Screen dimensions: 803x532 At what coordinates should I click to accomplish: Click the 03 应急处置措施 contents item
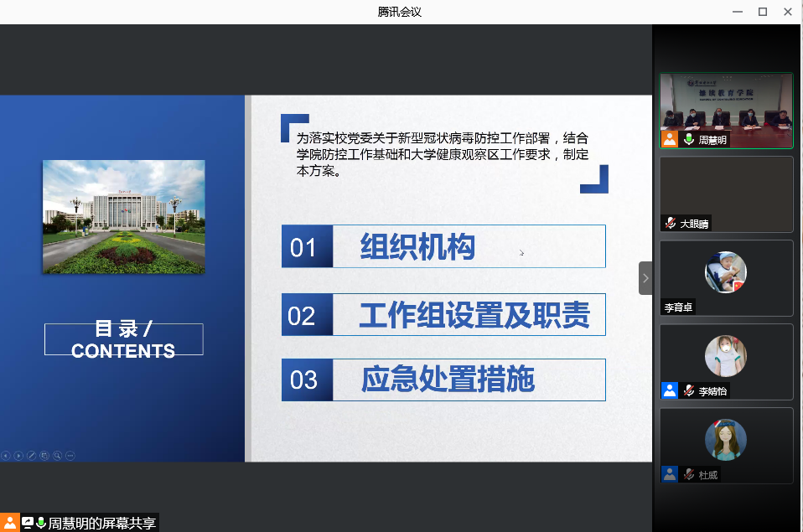click(x=443, y=380)
